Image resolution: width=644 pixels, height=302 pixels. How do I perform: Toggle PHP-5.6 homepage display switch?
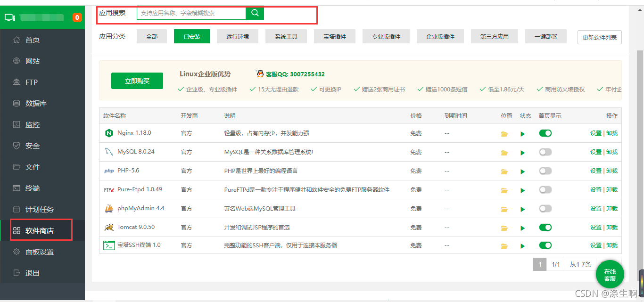545,171
